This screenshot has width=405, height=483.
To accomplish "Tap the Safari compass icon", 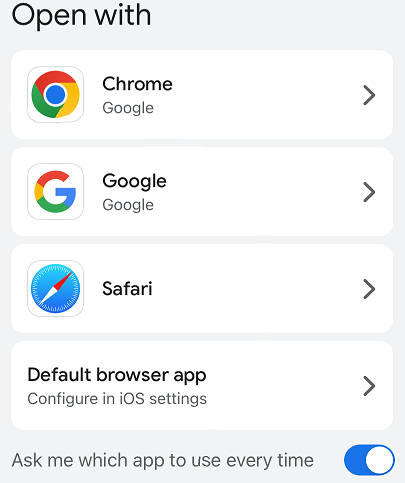I will (55, 289).
